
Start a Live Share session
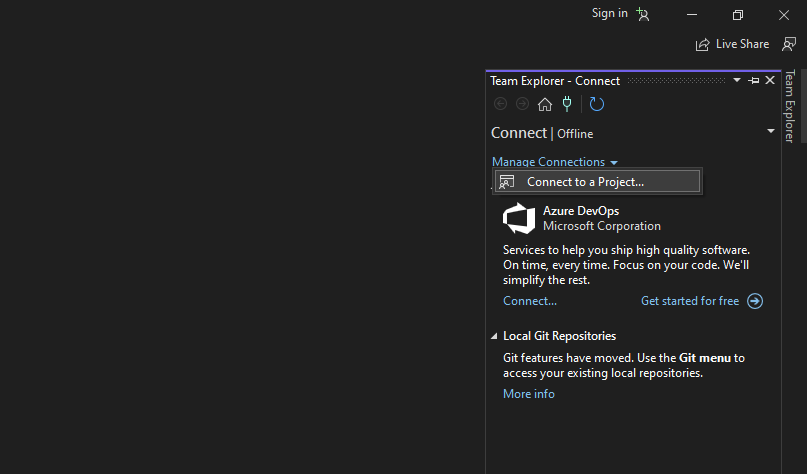pos(732,44)
